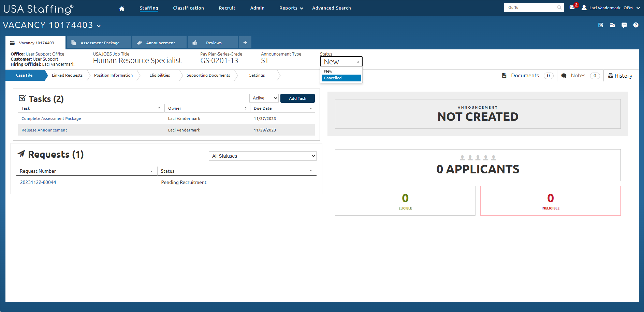Viewport: 644px width, 312px height.
Task: Select the Case File step
Action: pos(24,75)
